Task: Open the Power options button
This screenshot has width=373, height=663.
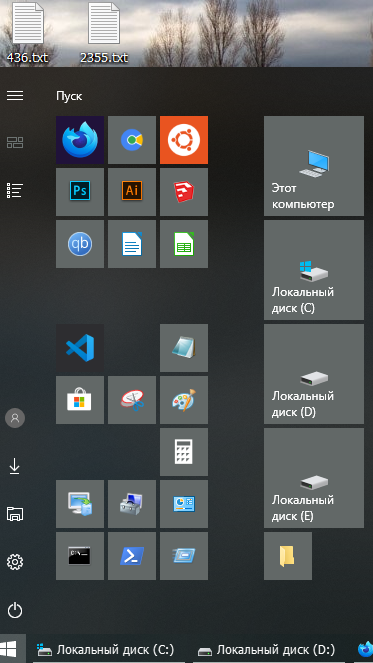Action: [15, 611]
